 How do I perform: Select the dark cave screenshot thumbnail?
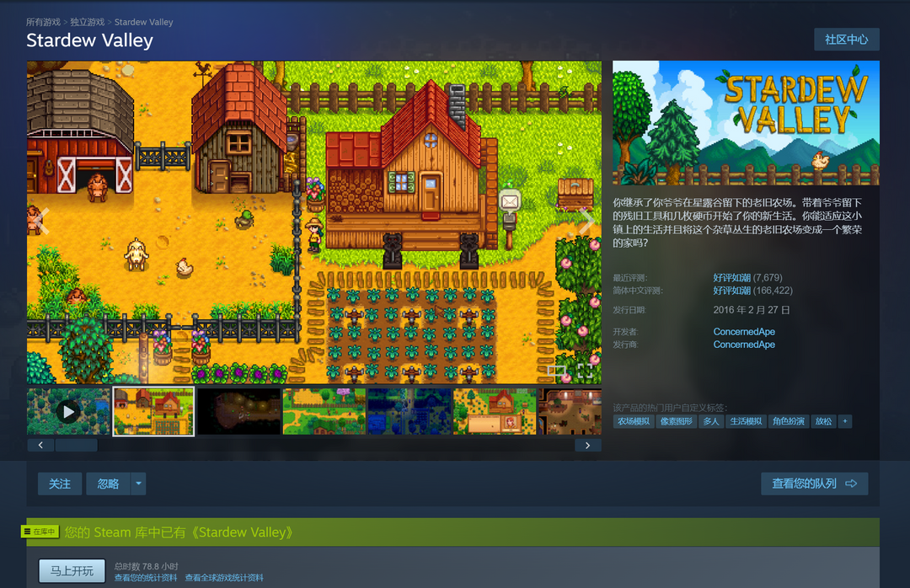point(238,411)
